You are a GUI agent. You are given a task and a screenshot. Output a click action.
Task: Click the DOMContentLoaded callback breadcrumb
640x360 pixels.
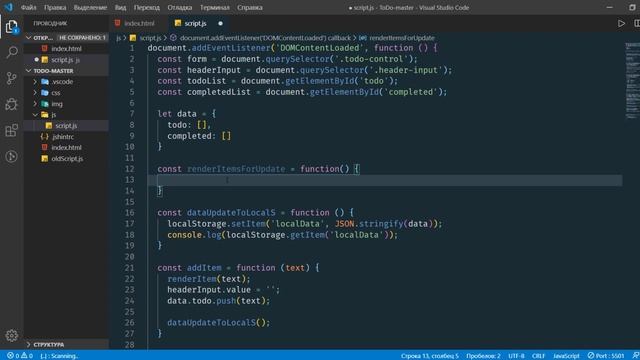pos(265,38)
